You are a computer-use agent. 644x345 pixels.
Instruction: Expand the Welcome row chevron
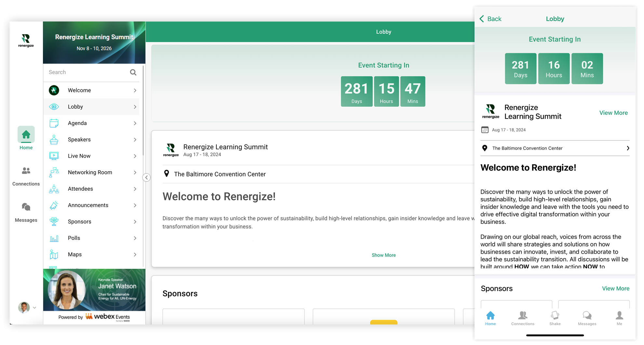click(x=135, y=90)
